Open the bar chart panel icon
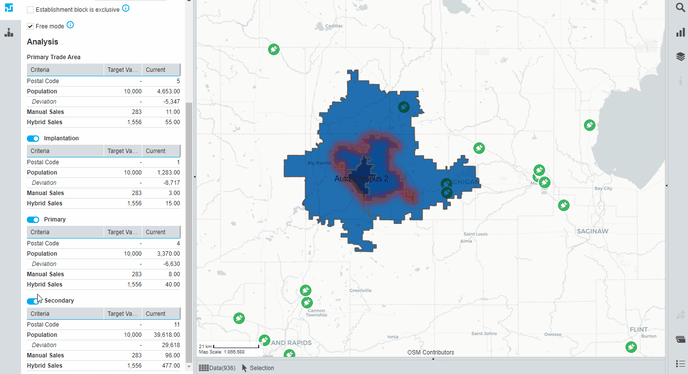Image resolution: width=688 pixels, height=374 pixels. tap(680, 32)
